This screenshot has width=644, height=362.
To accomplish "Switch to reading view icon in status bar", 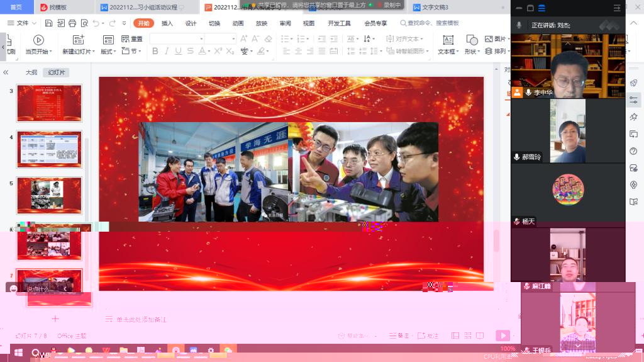I will click(x=480, y=336).
